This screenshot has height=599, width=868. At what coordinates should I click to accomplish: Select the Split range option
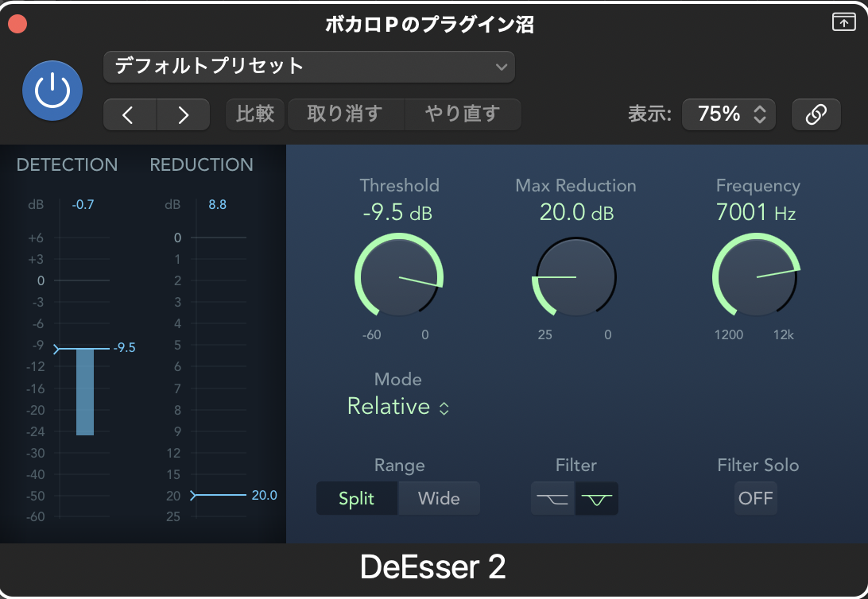coord(356,498)
